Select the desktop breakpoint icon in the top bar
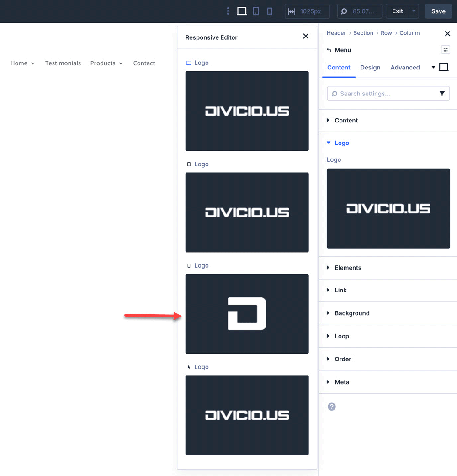 [x=242, y=11]
